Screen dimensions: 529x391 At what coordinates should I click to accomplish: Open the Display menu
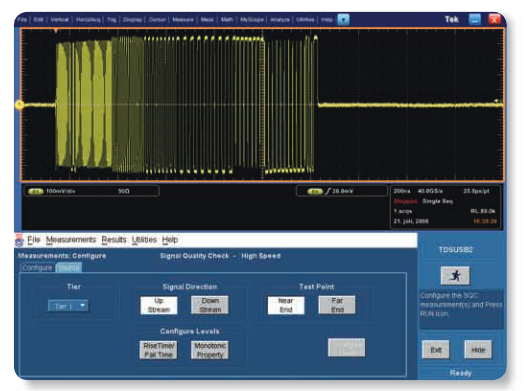[133, 20]
